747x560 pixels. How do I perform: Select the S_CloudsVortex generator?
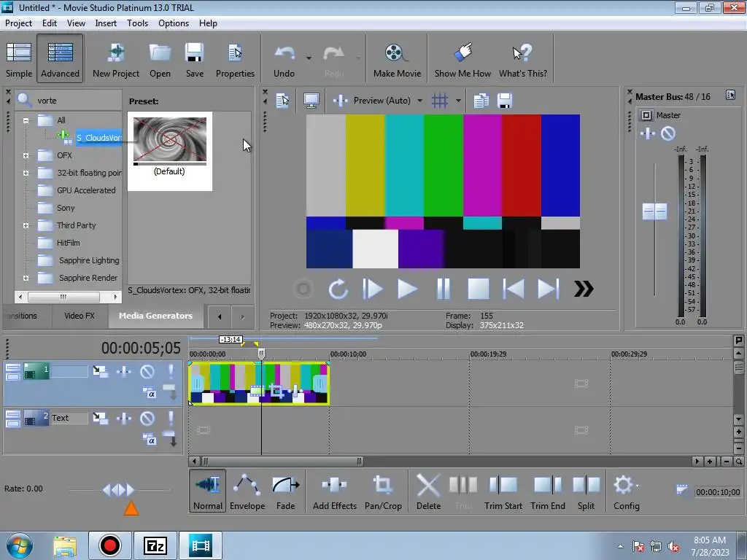98,138
